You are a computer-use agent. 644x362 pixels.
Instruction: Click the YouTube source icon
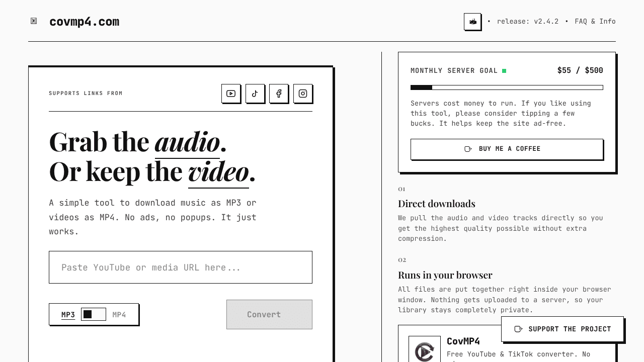231,94
